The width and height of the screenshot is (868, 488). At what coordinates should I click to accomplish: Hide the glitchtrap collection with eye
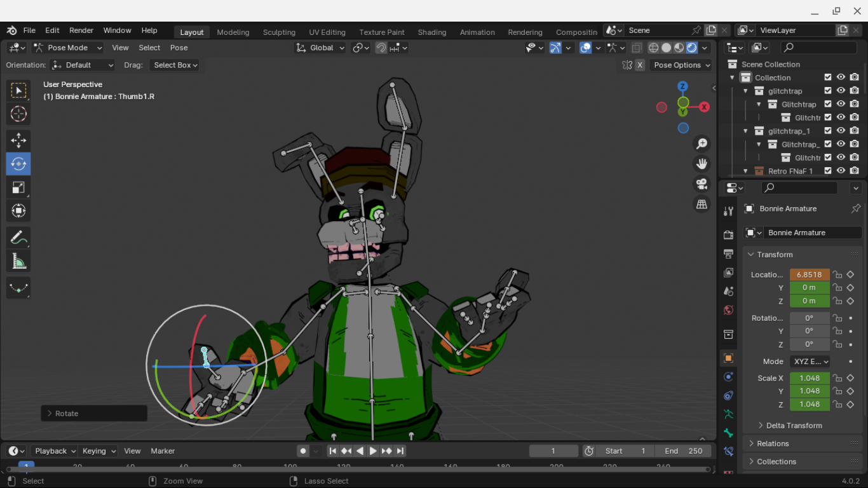pos(841,91)
